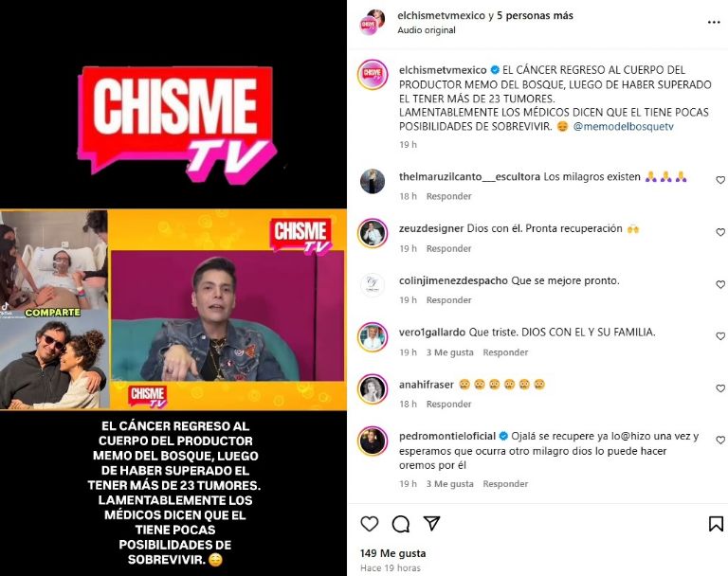This screenshot has width=728, height=576.
Task: Open zeuzdesigner's profile picture
Action: pyautogui.click(x=373, y=233)
